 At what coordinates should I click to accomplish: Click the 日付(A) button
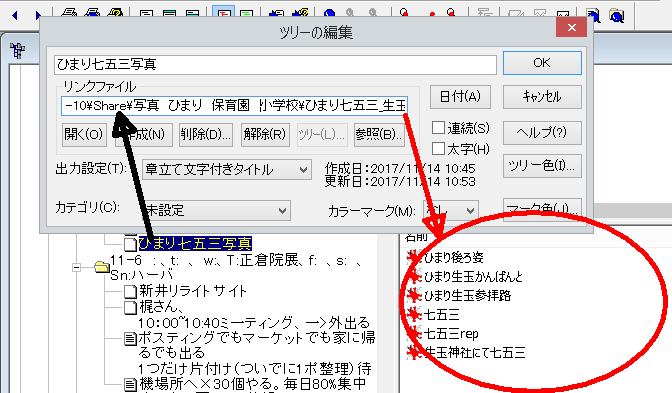[460, 97]
